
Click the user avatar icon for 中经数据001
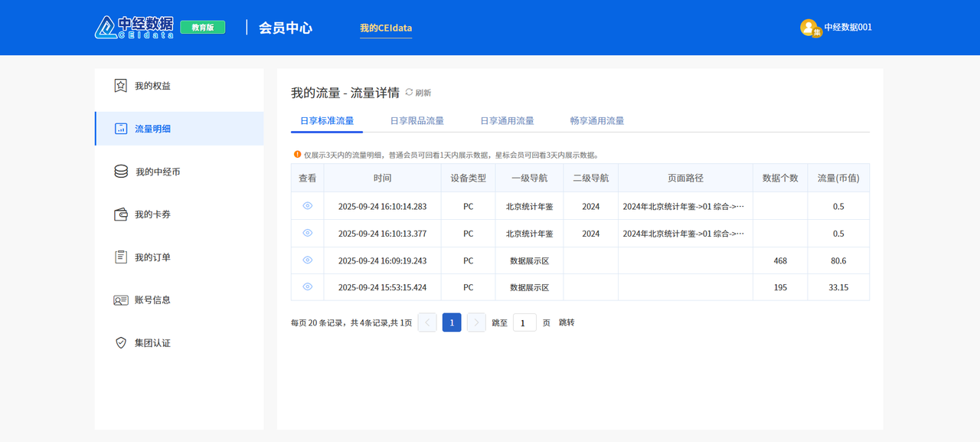809,28
